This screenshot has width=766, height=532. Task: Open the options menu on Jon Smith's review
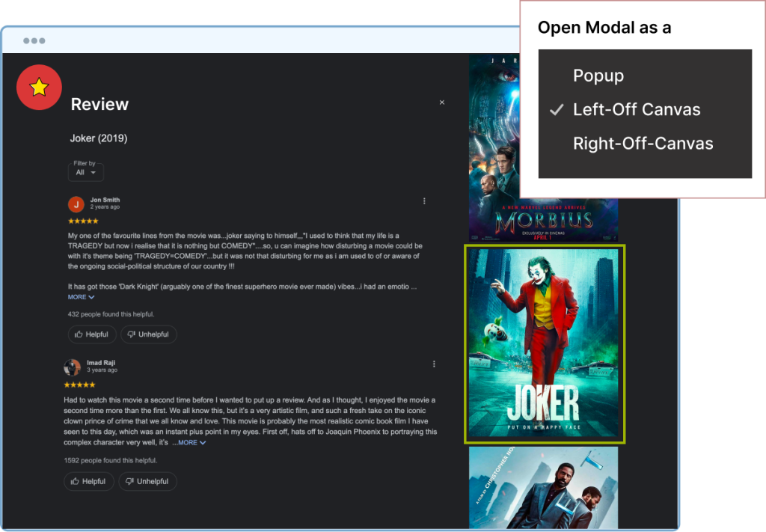point(424,201)
